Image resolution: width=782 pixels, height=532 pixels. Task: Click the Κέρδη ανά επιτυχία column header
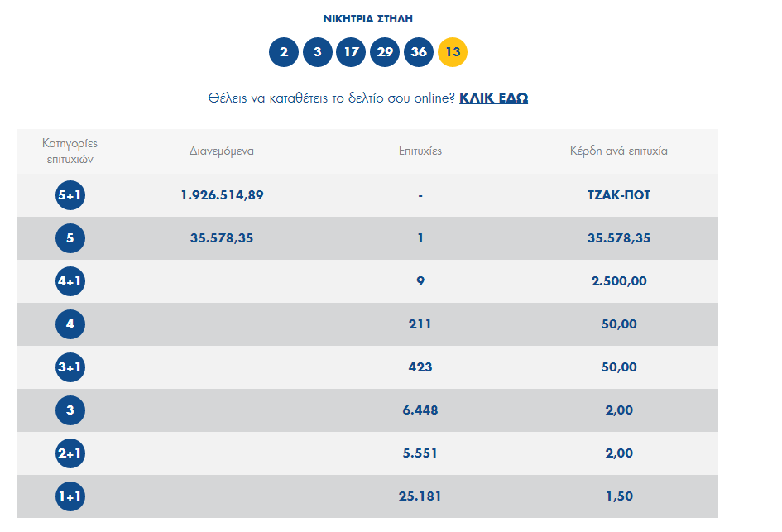coord(619,151)
